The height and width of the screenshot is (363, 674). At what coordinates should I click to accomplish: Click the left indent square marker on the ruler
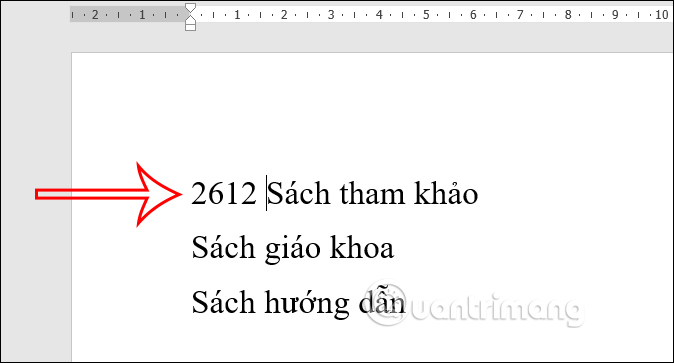[x=190, y=27]
